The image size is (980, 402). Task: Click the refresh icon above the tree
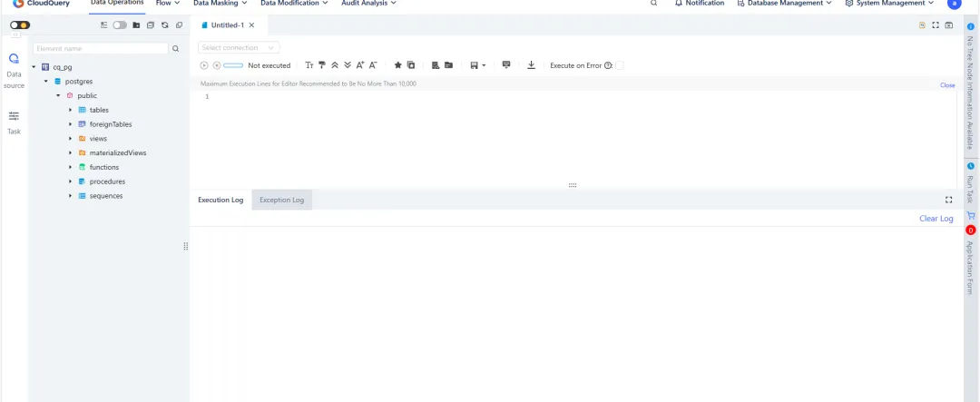[164, 25]
